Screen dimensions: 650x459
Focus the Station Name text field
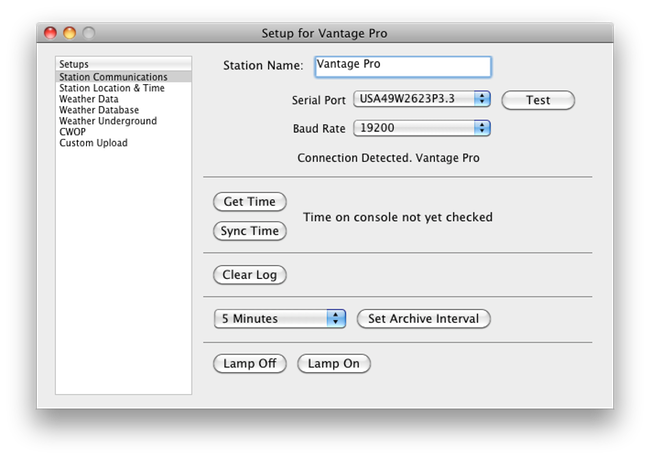[403, 67]
